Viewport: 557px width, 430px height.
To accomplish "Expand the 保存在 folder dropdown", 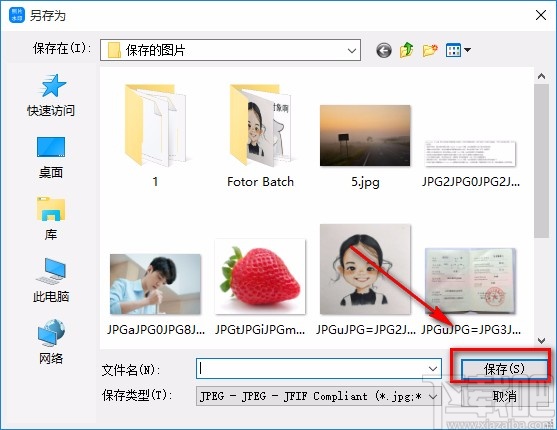I will pyautogui.click(x=231, y=50).
